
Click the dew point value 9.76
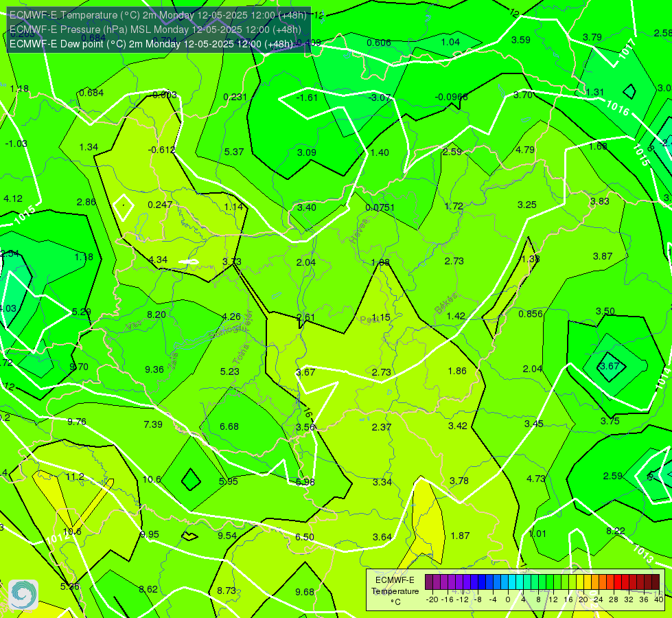tap(77, 422)
